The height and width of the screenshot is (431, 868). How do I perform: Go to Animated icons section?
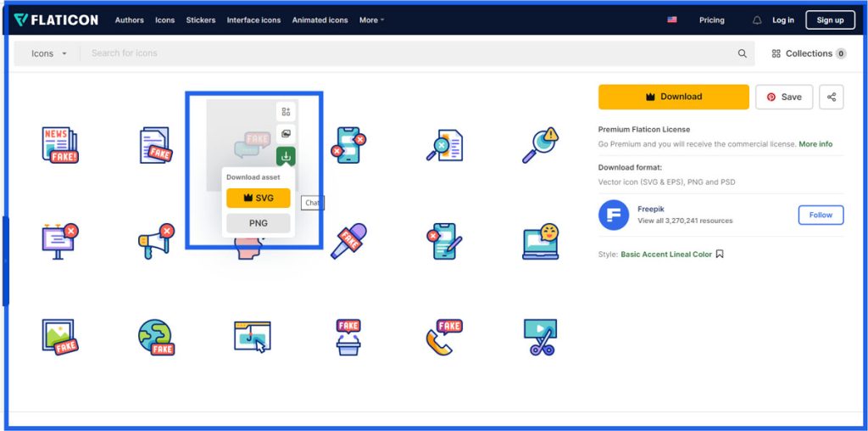(x=320, y=20)
